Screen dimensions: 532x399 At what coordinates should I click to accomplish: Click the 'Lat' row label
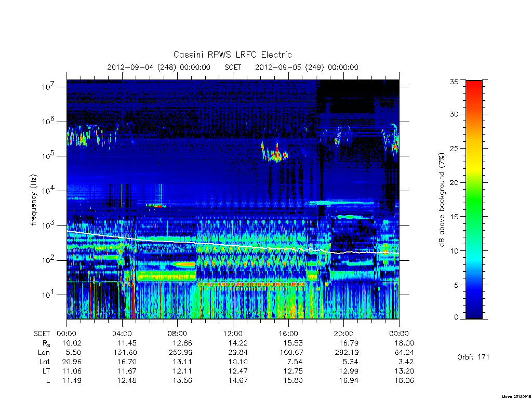click(x=45, y=362)
